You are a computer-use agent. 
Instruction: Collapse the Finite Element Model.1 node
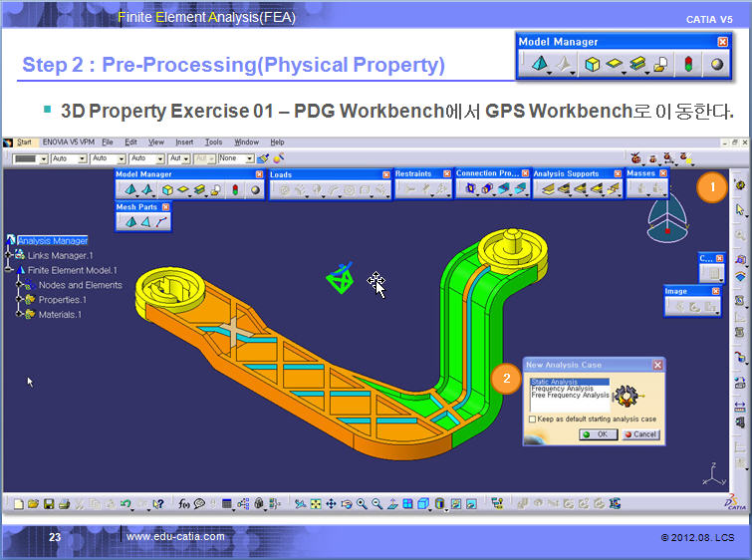pyautogui.click(x=8, y=270)
